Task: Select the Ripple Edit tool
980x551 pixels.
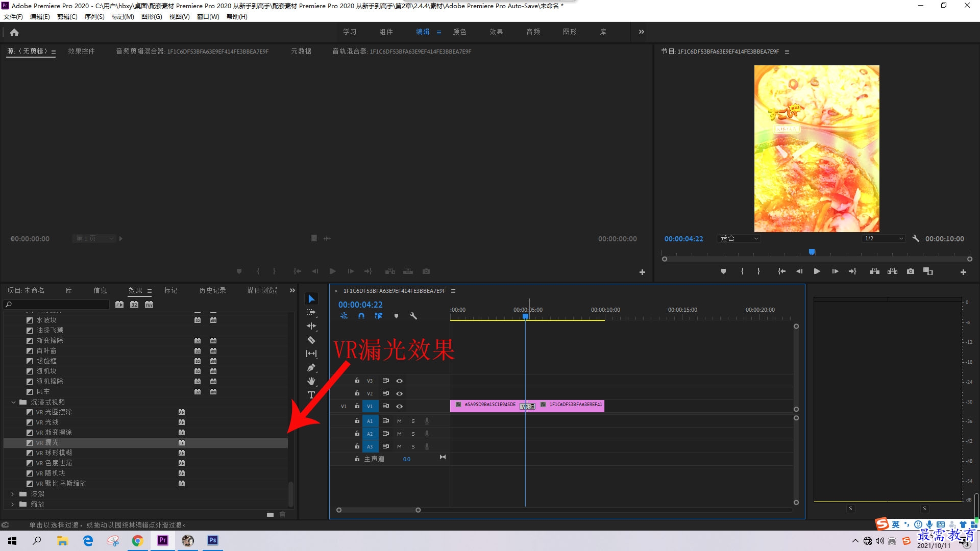Action: 311,326
